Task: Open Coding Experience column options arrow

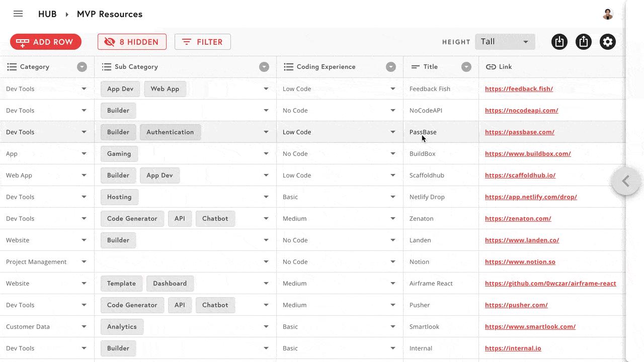Action: (391, 67)
